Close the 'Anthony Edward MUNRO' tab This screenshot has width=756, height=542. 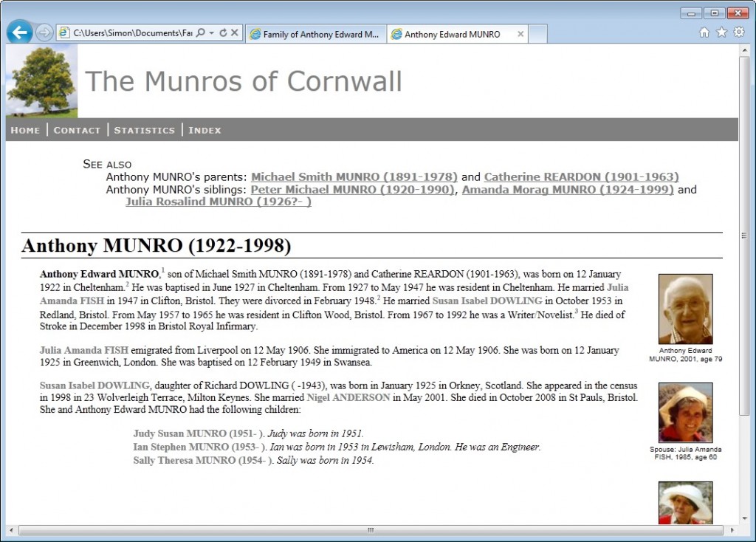pos(520,34)
